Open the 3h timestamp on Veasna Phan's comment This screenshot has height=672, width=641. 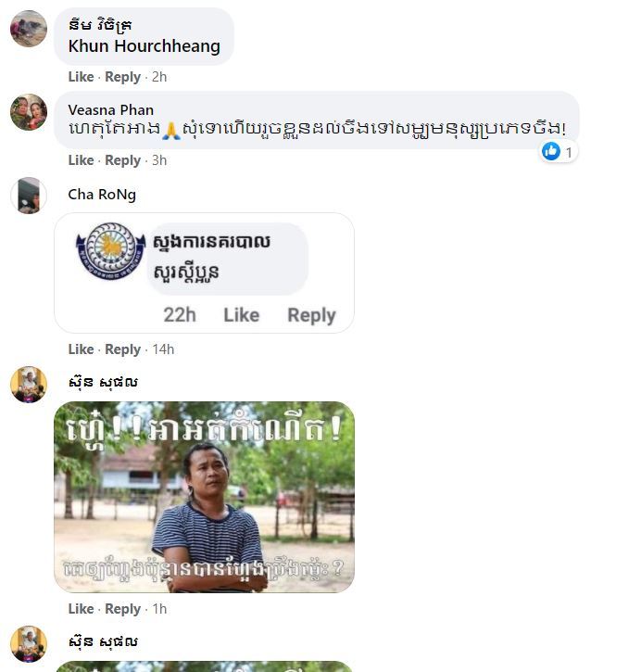(x=159, y=160)
